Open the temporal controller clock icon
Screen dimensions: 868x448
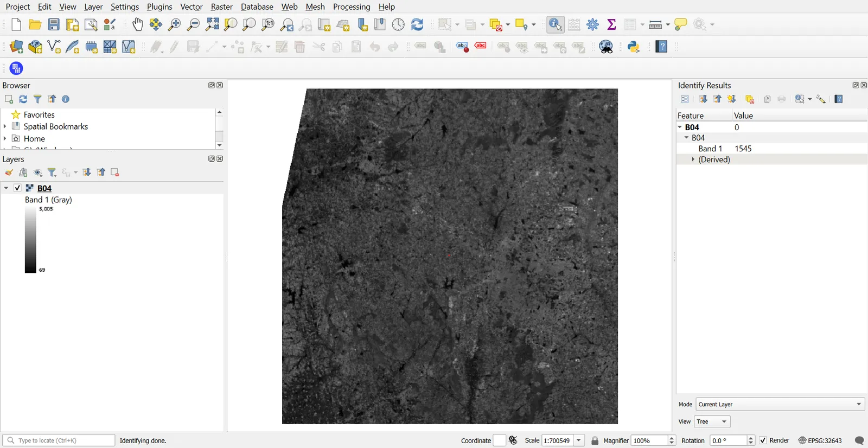[x=398, y=24]
